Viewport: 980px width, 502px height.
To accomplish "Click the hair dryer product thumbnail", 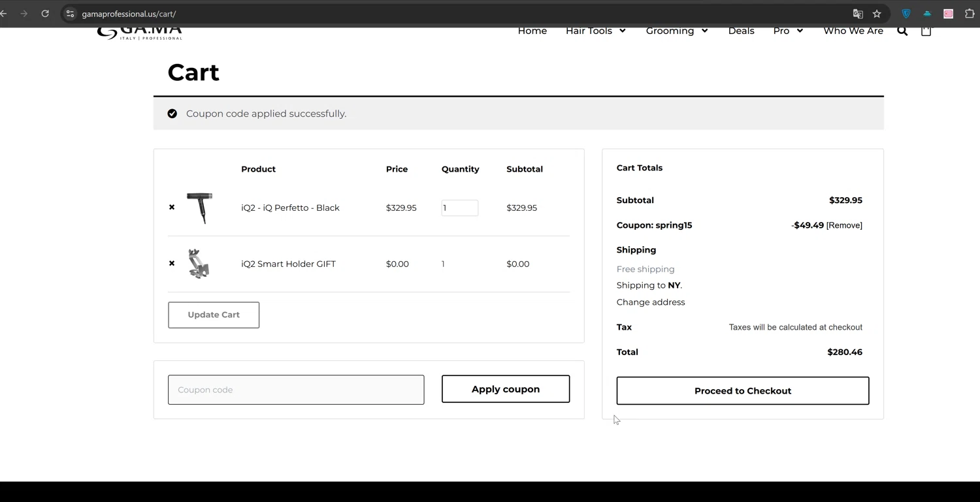I will point(199,208).
